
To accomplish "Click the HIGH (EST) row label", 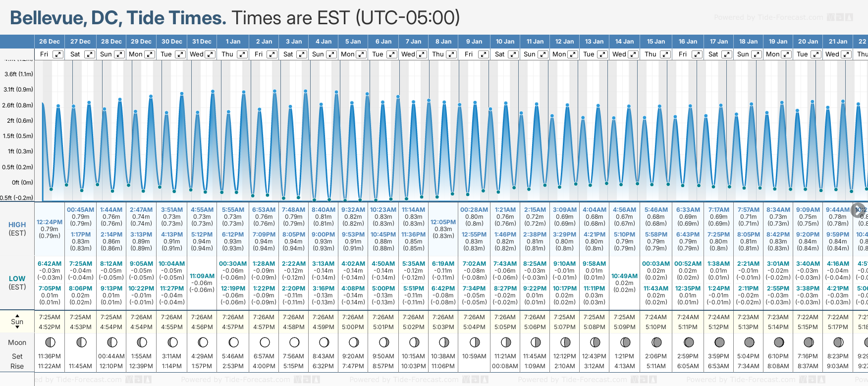I will click(17, 229).
